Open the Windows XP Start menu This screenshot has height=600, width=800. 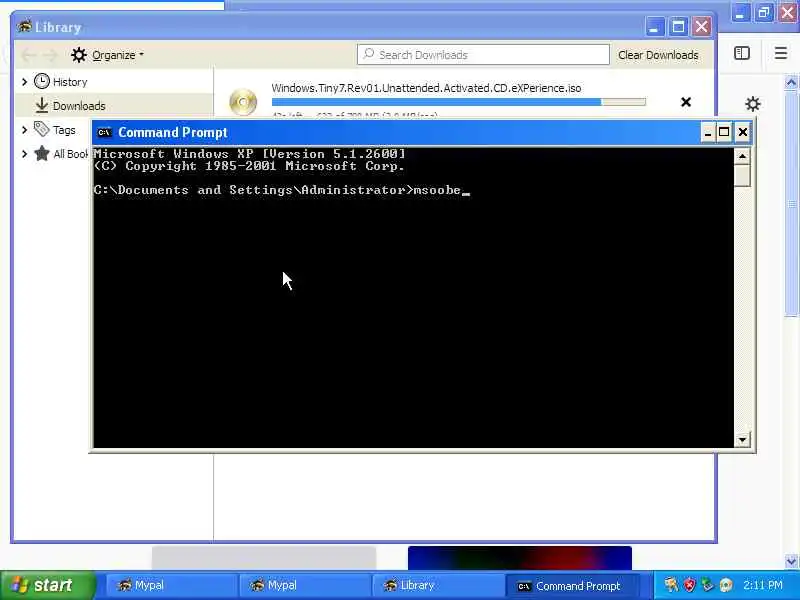coord(47,585)
